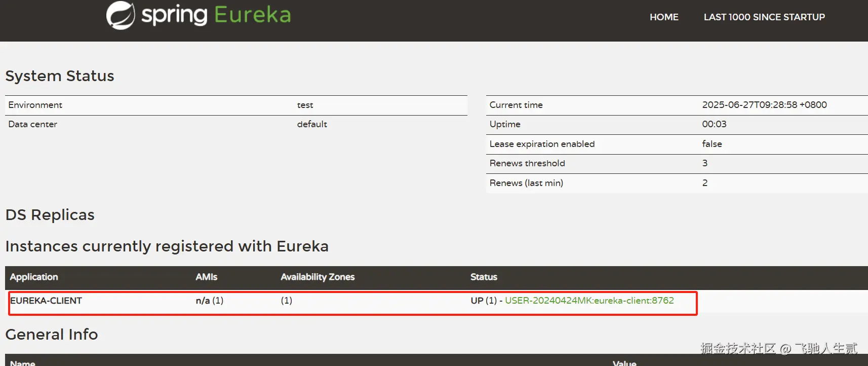This screenshot has height=366, width=868.
Task: Click the Data center label
Action: (x=32, y=124)
